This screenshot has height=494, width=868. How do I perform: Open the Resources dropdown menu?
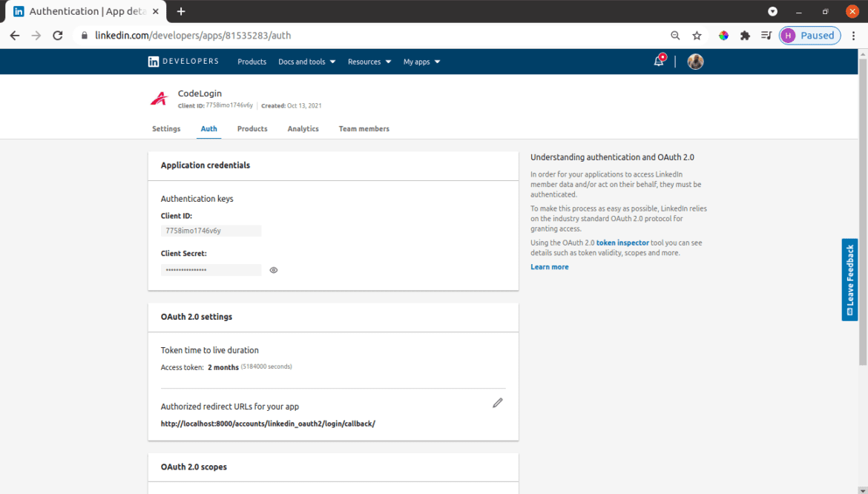369,62
